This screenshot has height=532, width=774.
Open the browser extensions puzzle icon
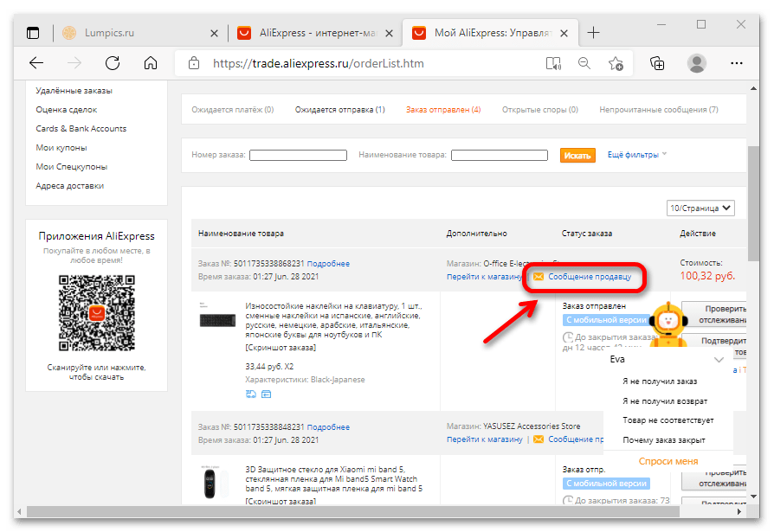[656, 62]
